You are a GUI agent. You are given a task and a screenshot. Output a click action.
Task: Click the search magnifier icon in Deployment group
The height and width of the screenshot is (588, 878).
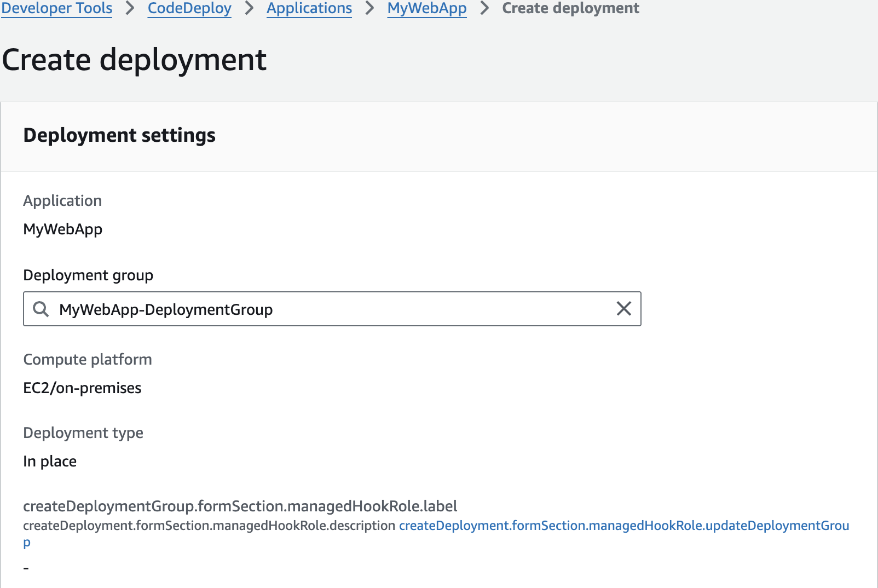41,309
